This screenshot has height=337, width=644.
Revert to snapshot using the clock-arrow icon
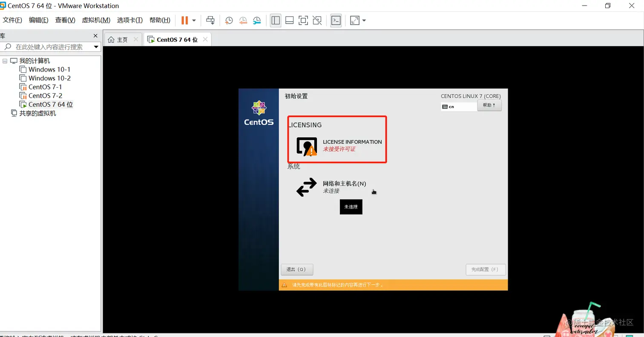click(x=243, y=20)
